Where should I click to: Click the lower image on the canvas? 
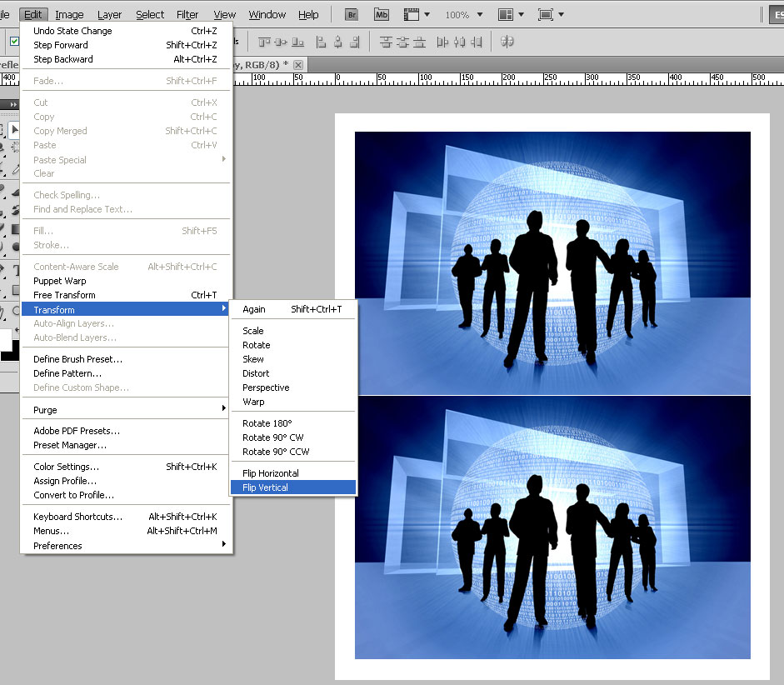point(552,527)
